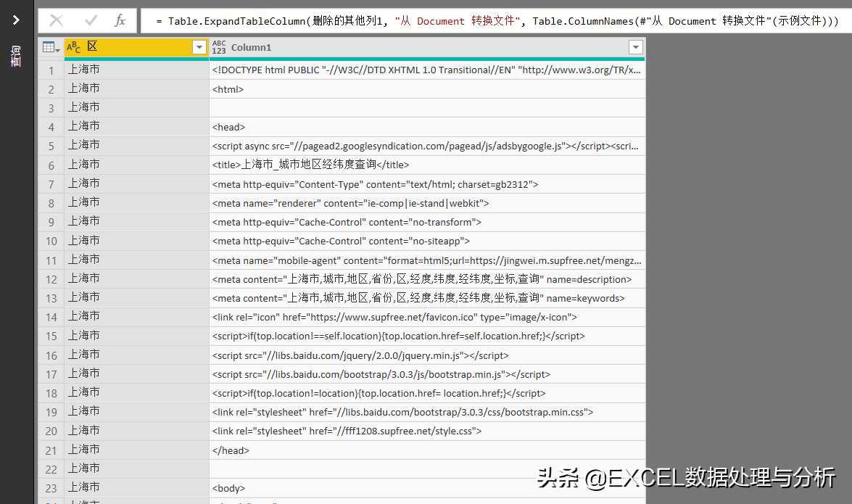Click the 上海市 cell in row 6
Screen dimensions: 852x504
click(136, 165)
